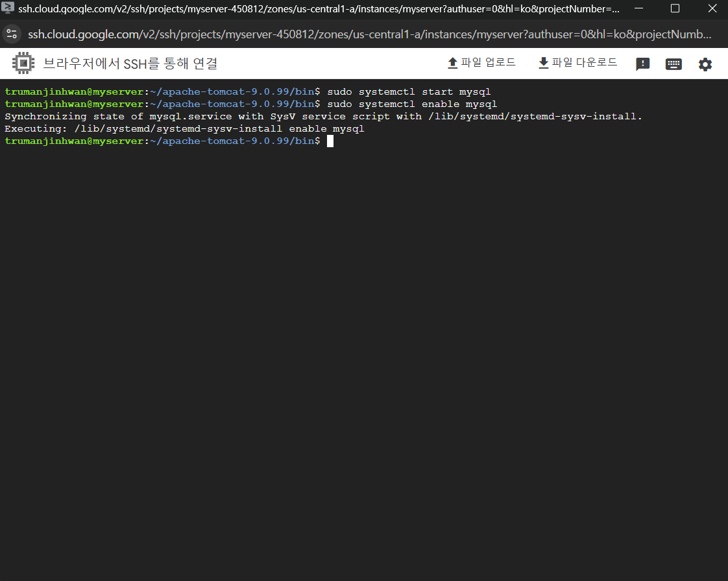Click the 파일 다운로드 button
728x581 pixels.
[x=577, y=63]
